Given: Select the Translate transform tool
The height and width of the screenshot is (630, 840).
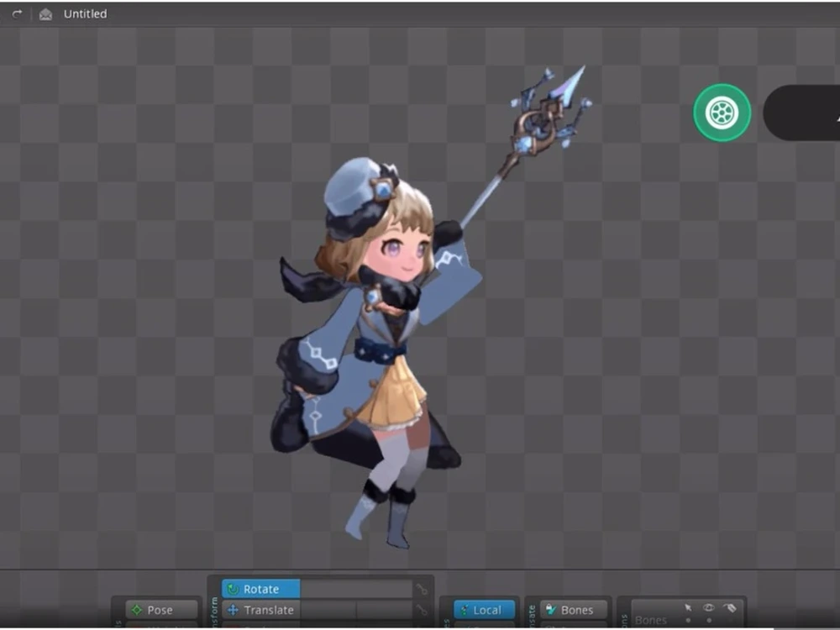Looking at the screenshot, I should click(x=261, y=610).
